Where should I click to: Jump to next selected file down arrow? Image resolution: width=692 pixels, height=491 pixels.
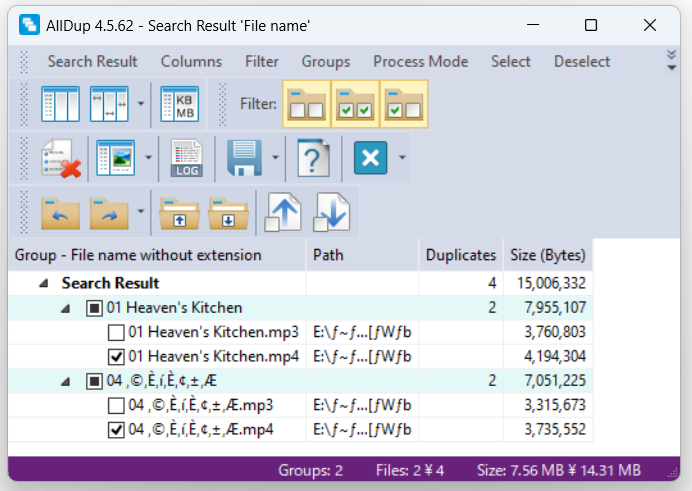(331, 213)
